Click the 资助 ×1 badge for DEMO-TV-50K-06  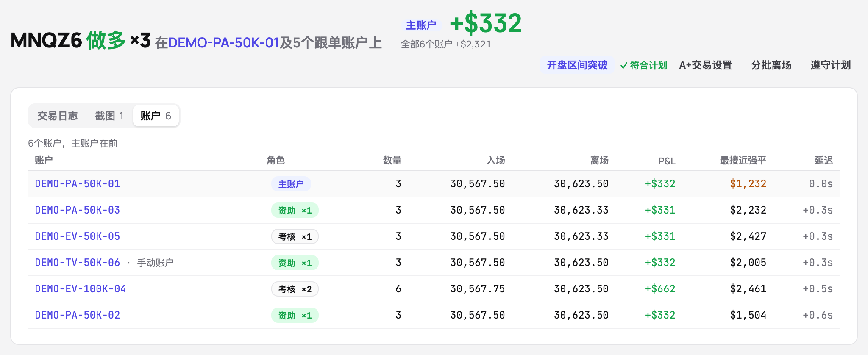tap(295, 263)
